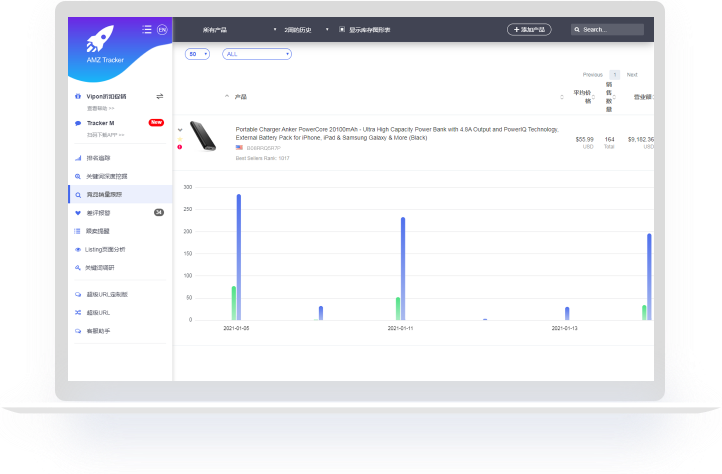Click the Tracker M chat bubble icon

pos(78,123)
